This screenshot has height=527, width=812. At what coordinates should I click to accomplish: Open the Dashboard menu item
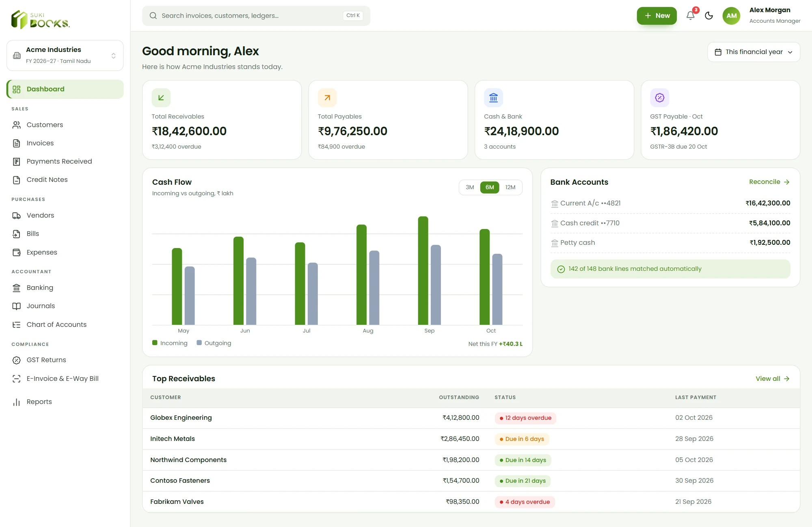(x=65, y=89)
